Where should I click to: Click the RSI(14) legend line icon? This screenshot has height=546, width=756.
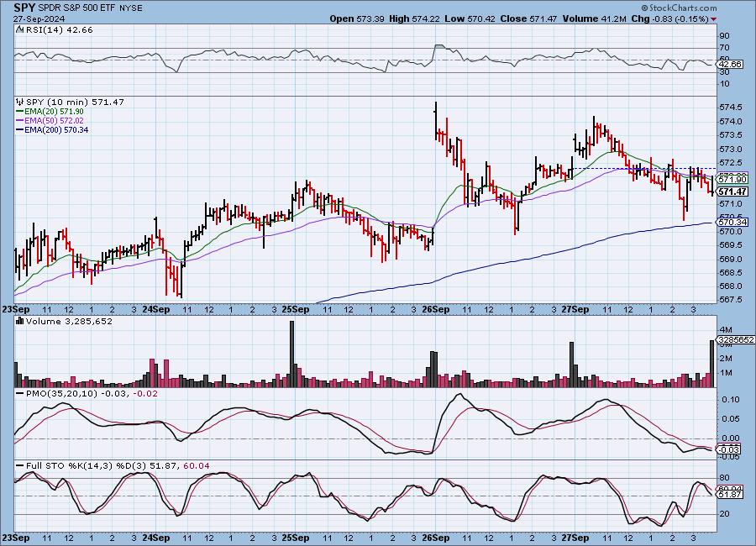(x=20, y=29)
